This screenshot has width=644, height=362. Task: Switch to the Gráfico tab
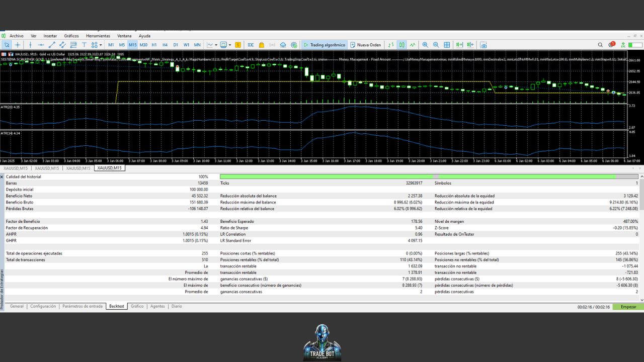[137, 306]
